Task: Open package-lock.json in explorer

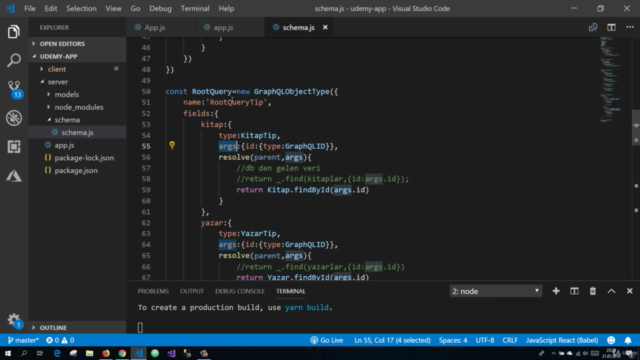Action: point(77,158)
